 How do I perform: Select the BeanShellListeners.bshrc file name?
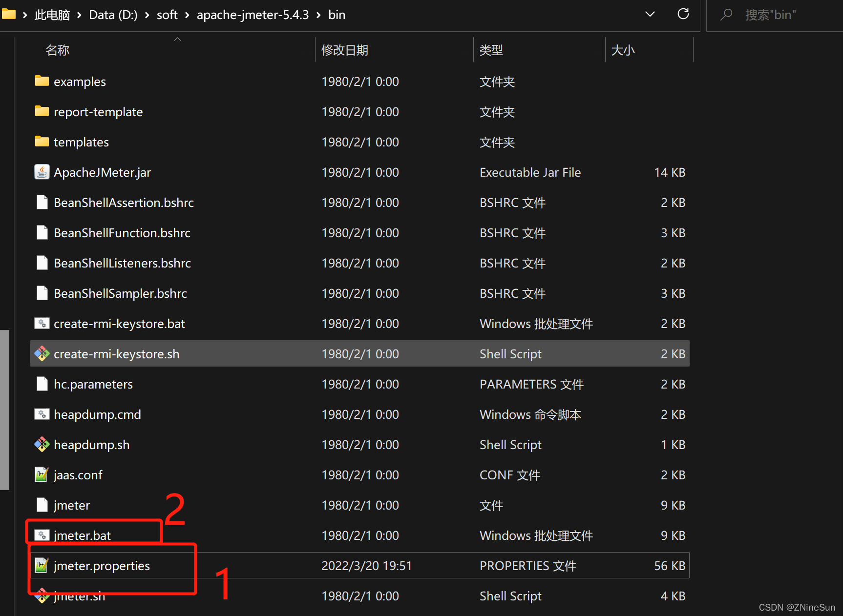pyautogui.click(x=122, y=263)
